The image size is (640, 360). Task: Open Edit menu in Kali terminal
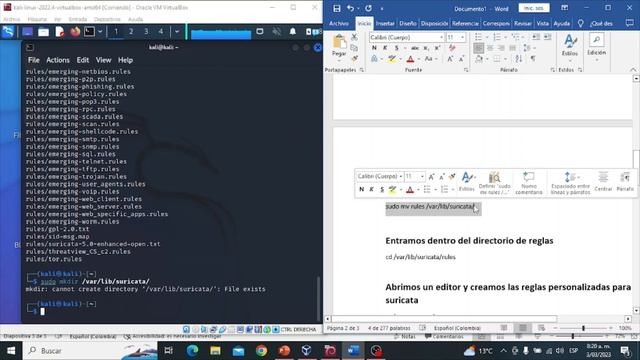[x=82, y=60]
